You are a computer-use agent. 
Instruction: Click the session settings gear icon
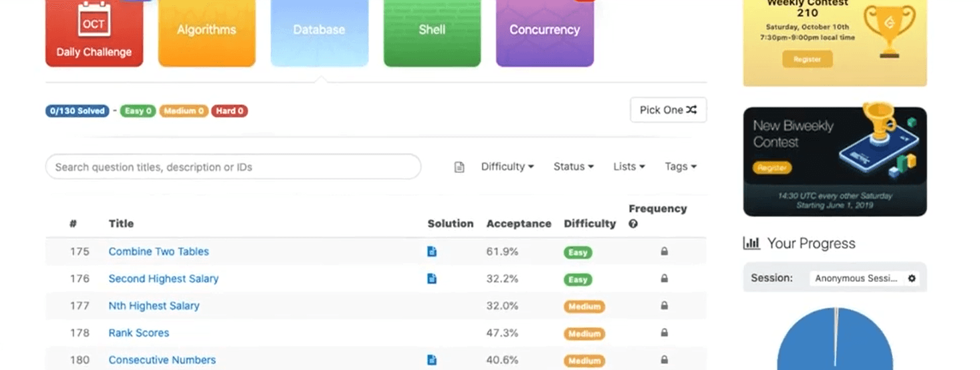[x=911, y=279]
